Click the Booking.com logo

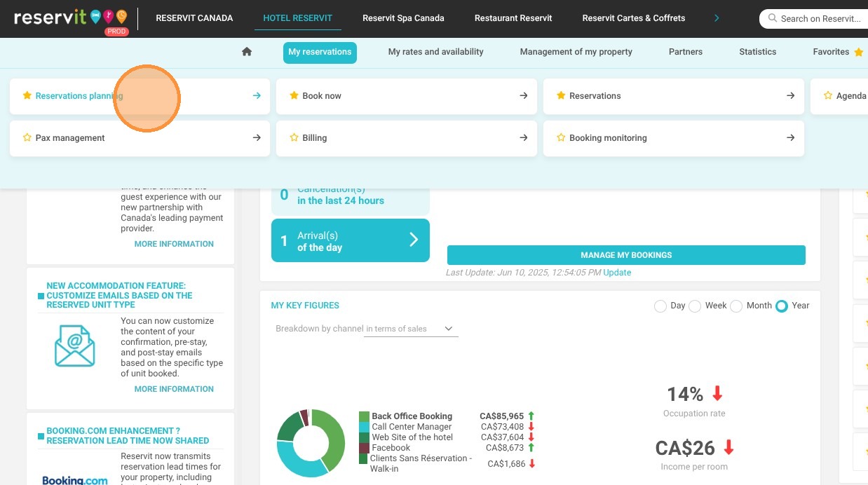[x=75, y=480]
